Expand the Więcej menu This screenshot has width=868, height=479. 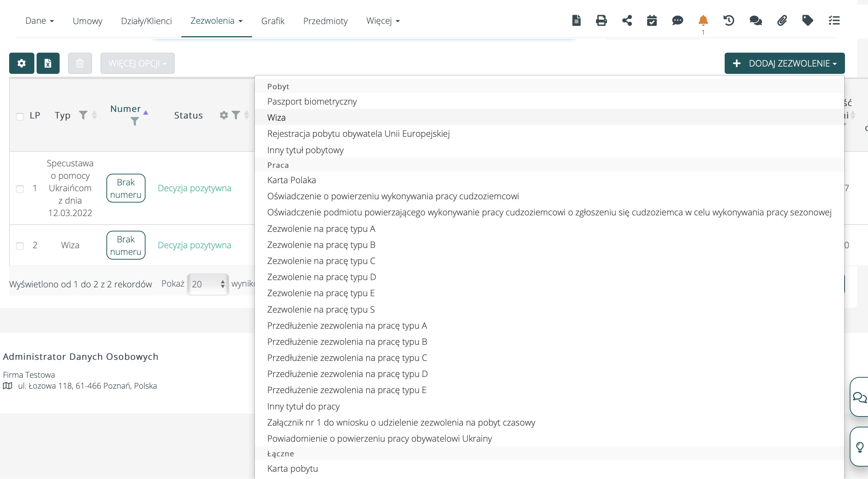tap(383, 21)
